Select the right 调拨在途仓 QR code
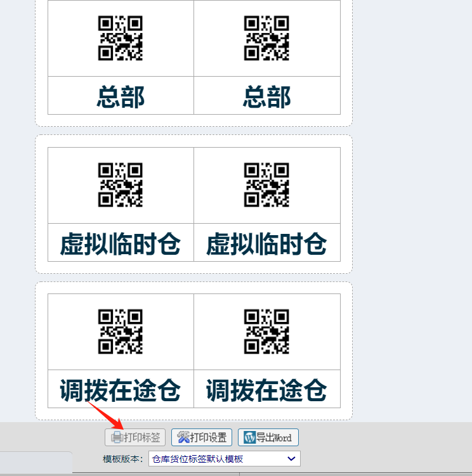The height and width of the screenshot is (476, 472). click(266, 331)
